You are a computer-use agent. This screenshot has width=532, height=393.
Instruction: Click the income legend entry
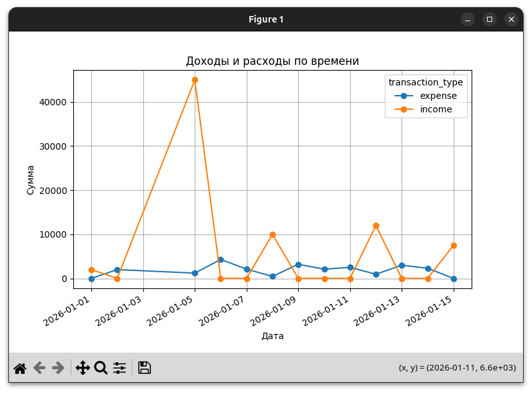(x=436, y=109)
